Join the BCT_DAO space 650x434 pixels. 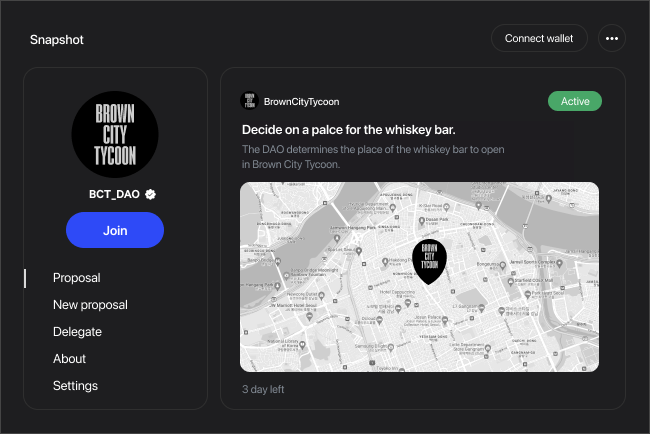pos(115,230)
